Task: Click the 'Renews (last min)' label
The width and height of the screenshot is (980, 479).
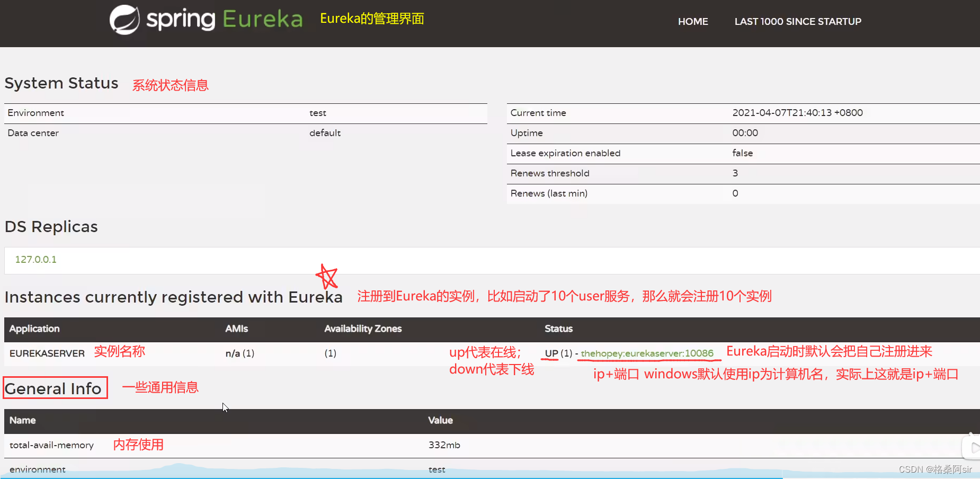Action: [x=549, y=193]
